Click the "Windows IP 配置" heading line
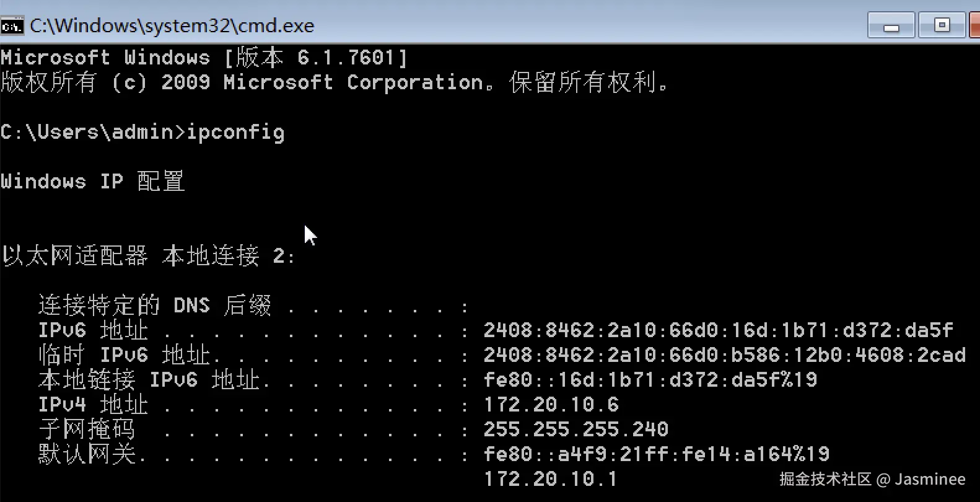Screen dimensions: 980x502 click(92, 182)
